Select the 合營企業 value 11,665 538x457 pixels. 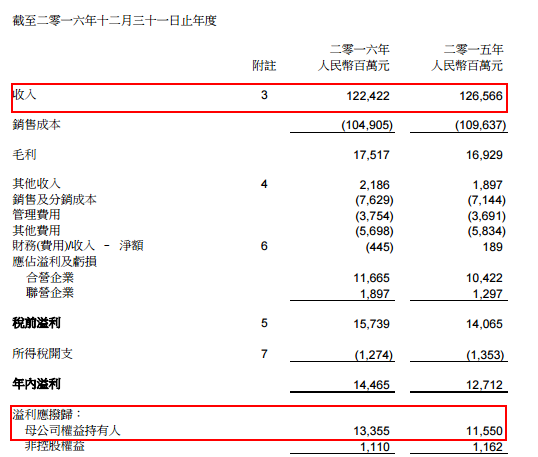(372, 278)
